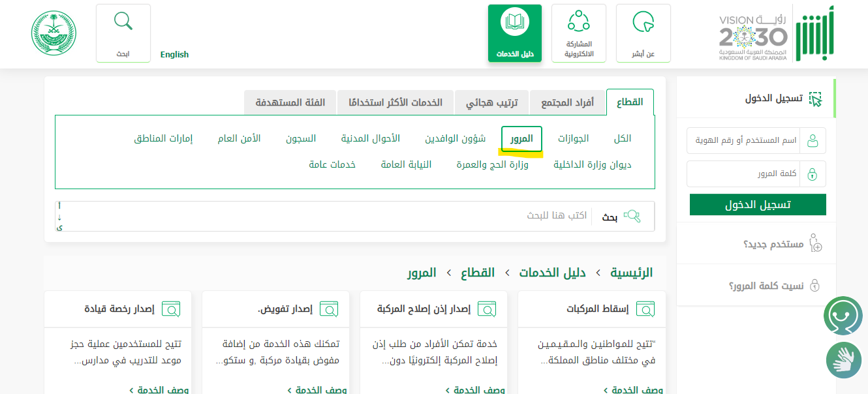Expand وصف الخدمة under إصدار تفويض
The image size is (868, 394).
coord(318,389)
